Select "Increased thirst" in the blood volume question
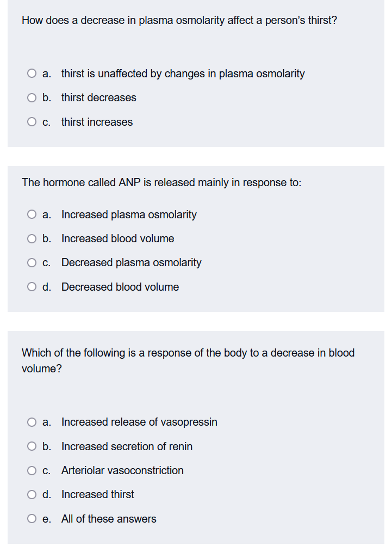 (x=32, y=494)
